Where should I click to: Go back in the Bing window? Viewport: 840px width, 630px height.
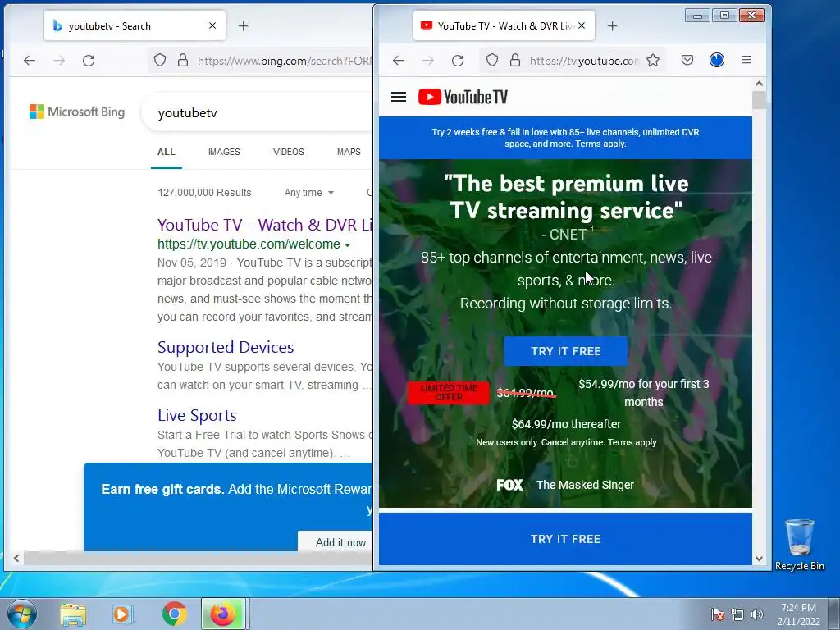30,61
